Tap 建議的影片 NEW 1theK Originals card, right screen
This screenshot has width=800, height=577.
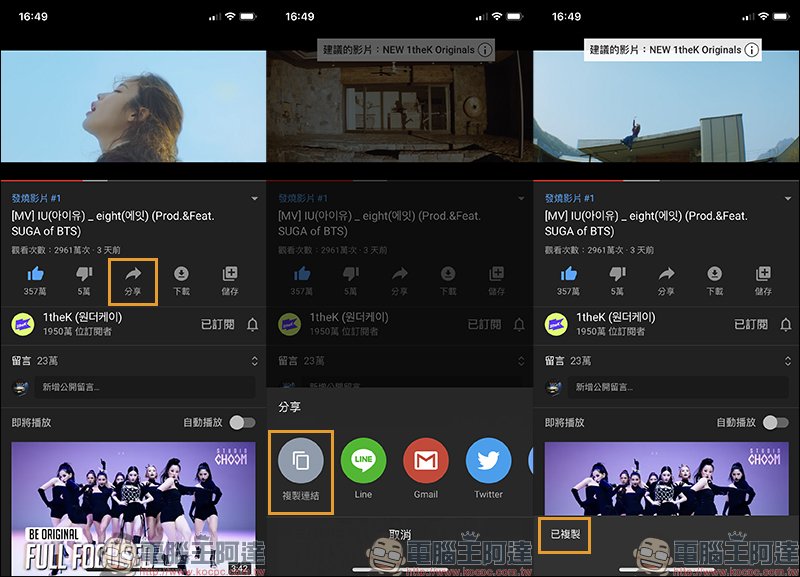672,50
